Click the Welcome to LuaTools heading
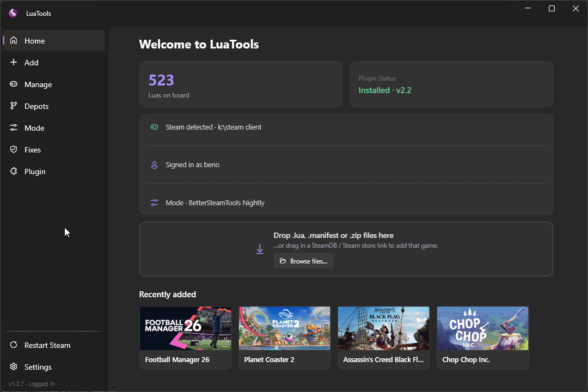Viewport: 588px width, 392px height. [x=199, y=44]
